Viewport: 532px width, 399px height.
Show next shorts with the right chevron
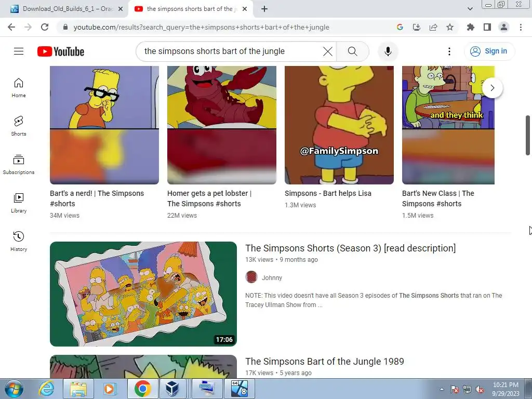click(493, 88)
